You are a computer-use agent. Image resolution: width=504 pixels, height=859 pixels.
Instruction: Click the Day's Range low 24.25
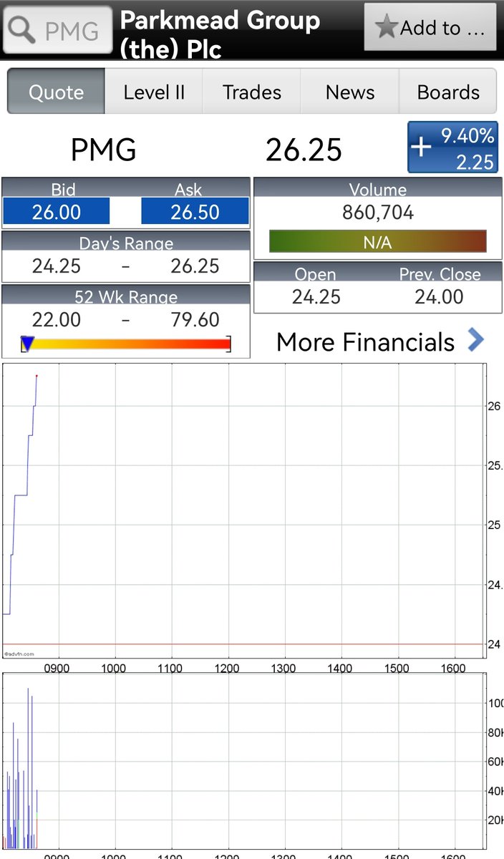(x=57, y=267)
